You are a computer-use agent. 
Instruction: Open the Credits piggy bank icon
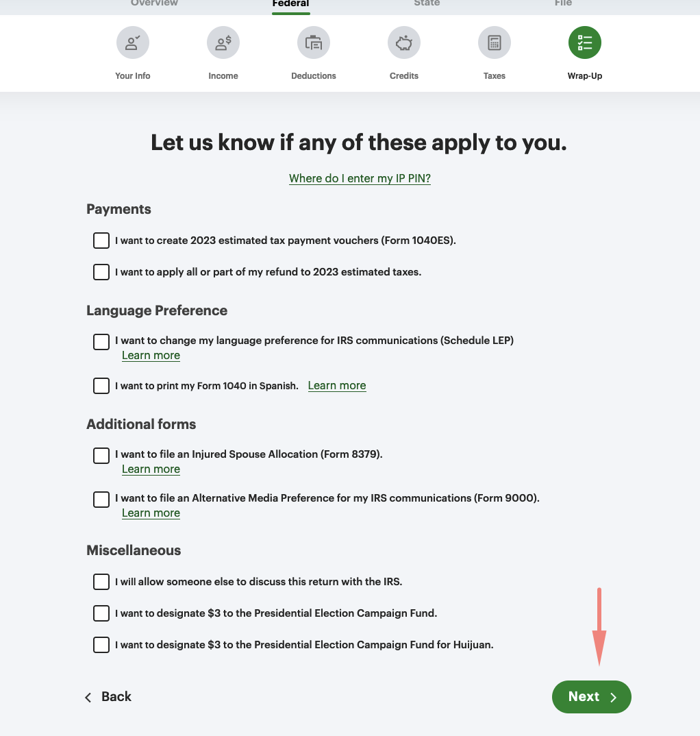pos(404,43)
